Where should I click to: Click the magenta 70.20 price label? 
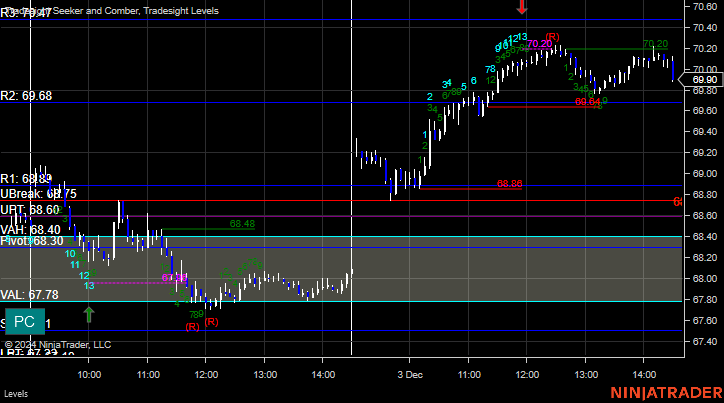[x=539, y=44]
